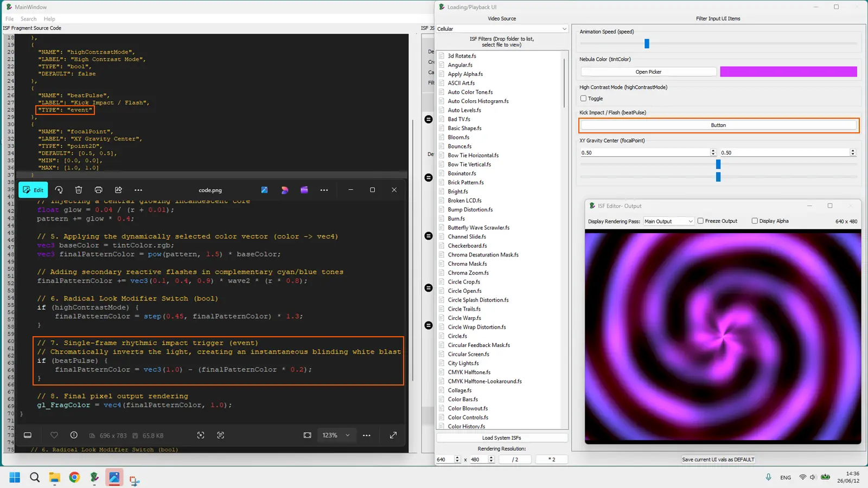The width and height of the screenshot is (868, 488).
Task: Delete code.png with the trash icon
Action: point(79,190)
